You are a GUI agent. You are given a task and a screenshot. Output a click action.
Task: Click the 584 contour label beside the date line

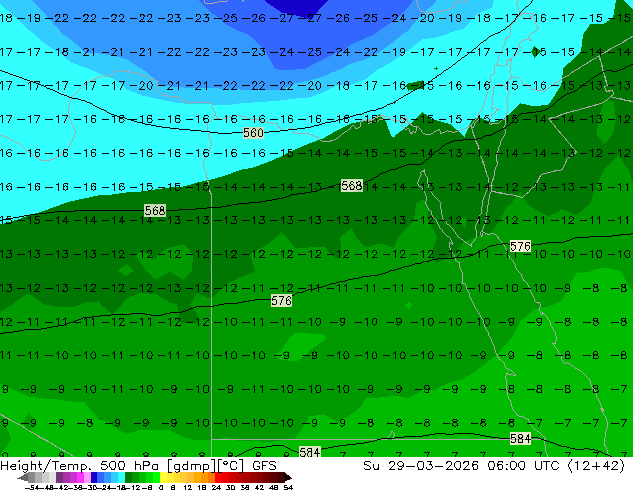pos(310,452)
